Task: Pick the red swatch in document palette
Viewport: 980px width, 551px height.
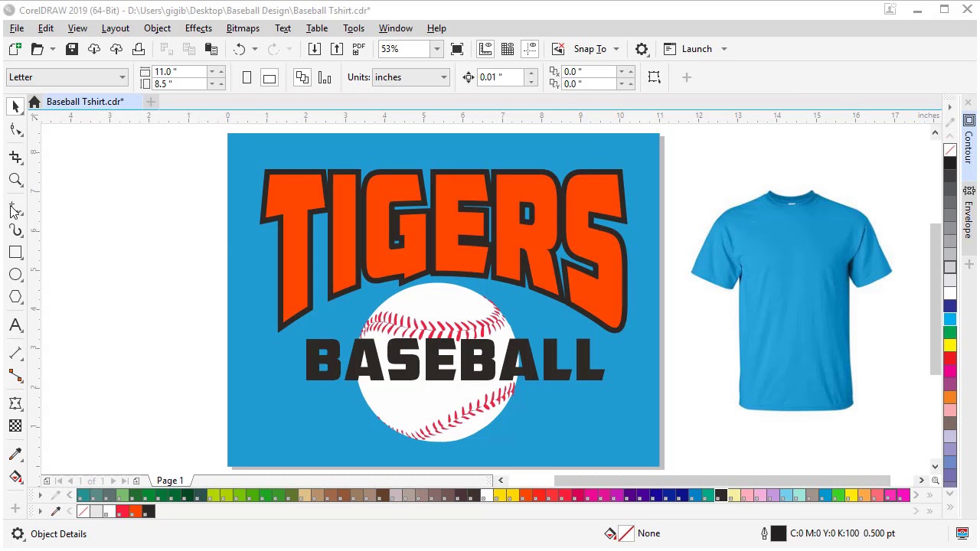Action: point(122,511)
